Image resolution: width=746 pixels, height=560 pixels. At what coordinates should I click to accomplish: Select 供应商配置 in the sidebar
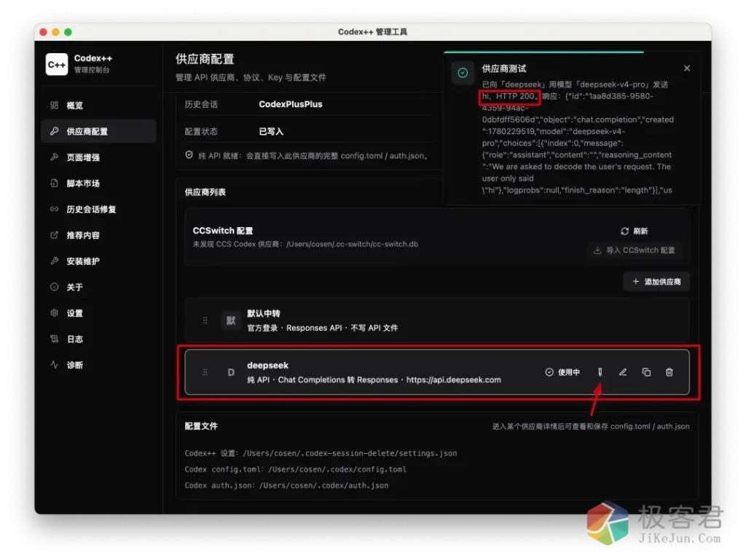[x=98, y=131]
